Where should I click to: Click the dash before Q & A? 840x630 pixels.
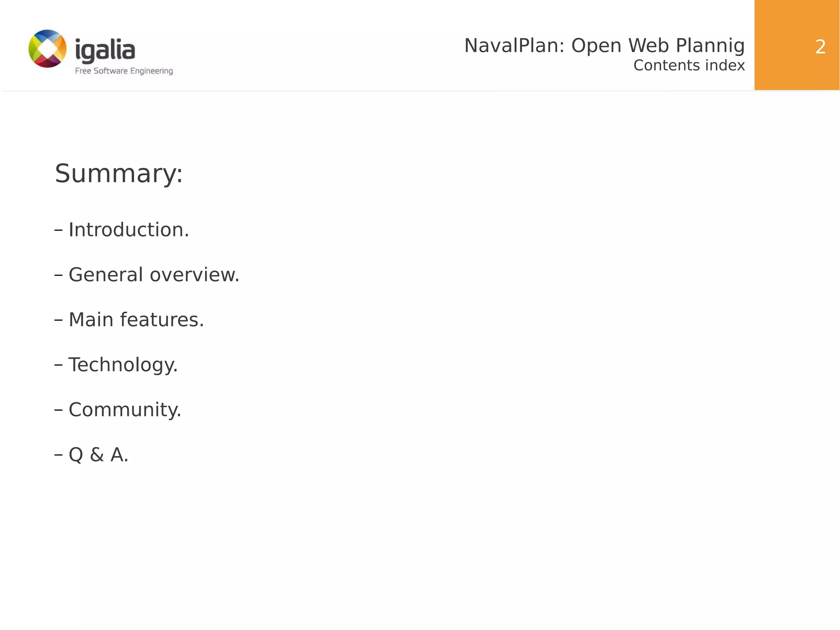click(58, 455)
